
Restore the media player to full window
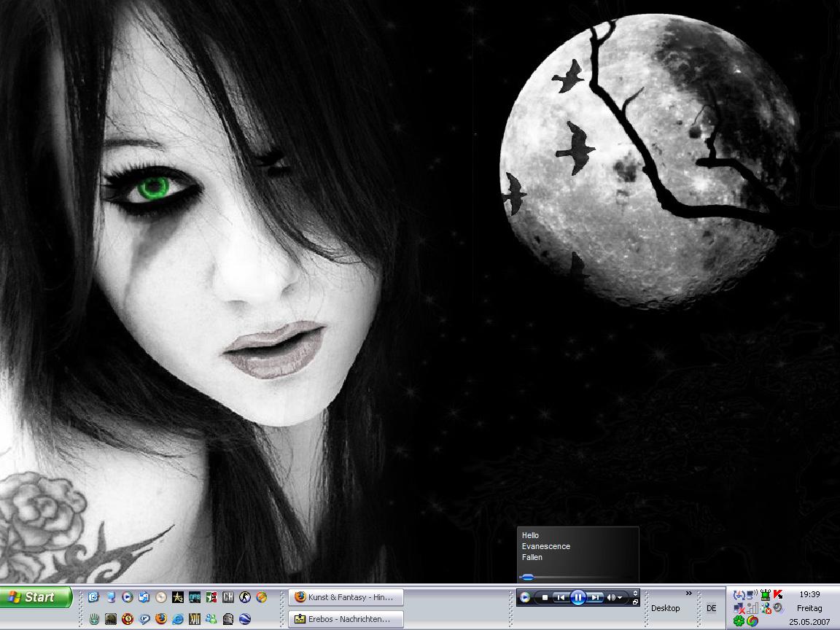tap(635, 602)
